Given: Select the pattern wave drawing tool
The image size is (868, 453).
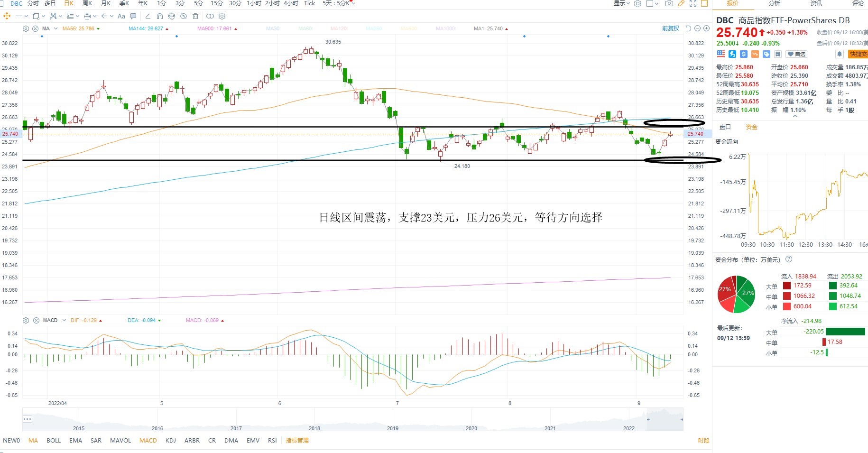Looking at the screenshot, I should pos(53,16).
